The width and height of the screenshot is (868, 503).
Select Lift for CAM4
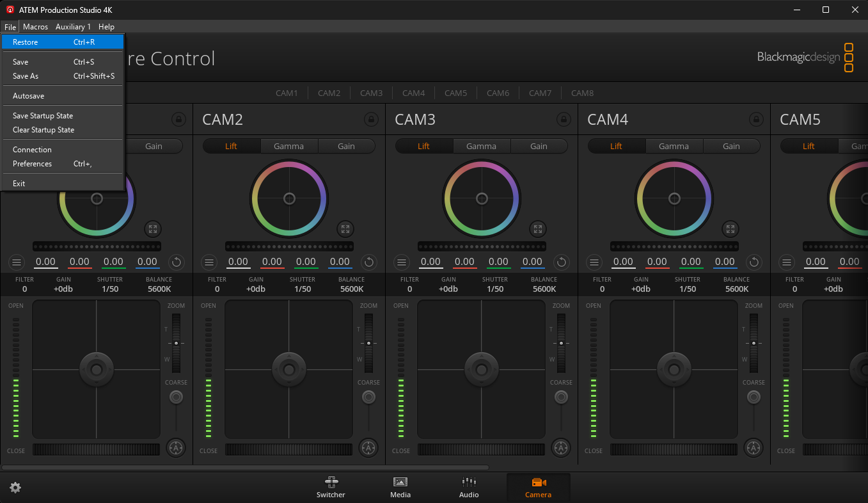pyautogui.click(x=616, y=146)
